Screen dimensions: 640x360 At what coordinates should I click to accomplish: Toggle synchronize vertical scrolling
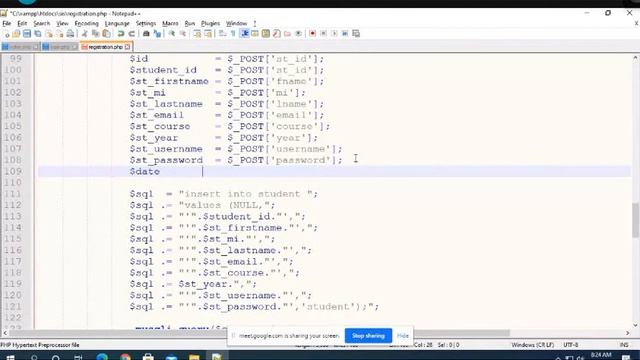pos(197,33)
